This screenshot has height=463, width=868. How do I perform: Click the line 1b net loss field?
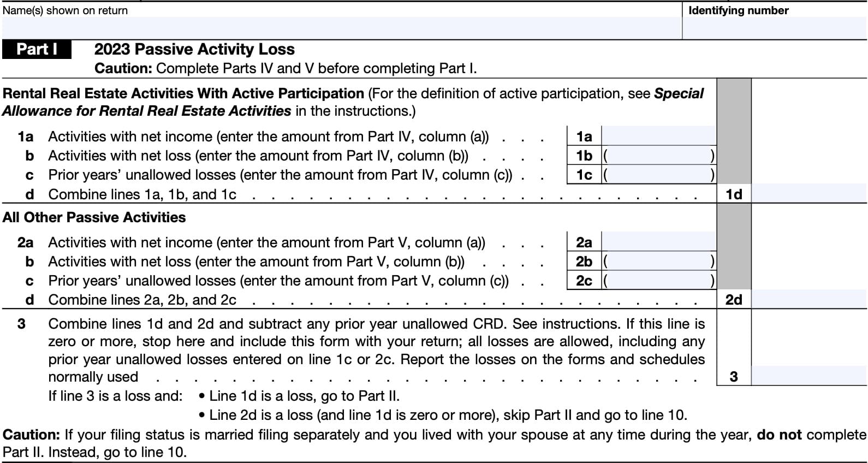tap(658, 156)
